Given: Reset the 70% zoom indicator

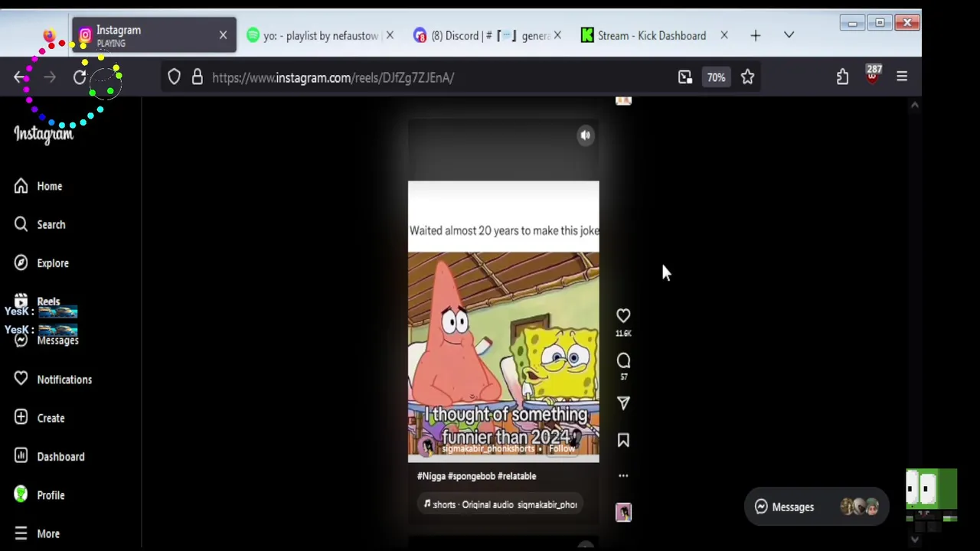Looking at the screenshot, I should [716, 77].
